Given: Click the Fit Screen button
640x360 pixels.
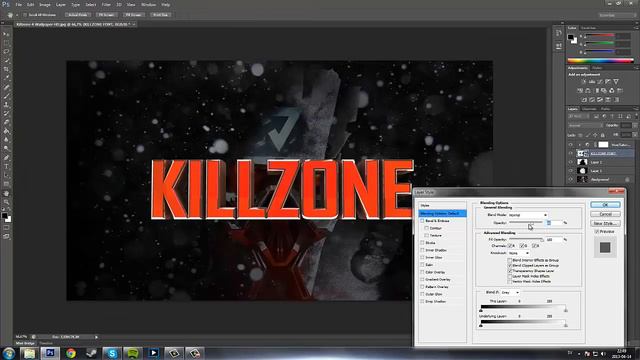Looking at the screenshot, I should point(106,15).
